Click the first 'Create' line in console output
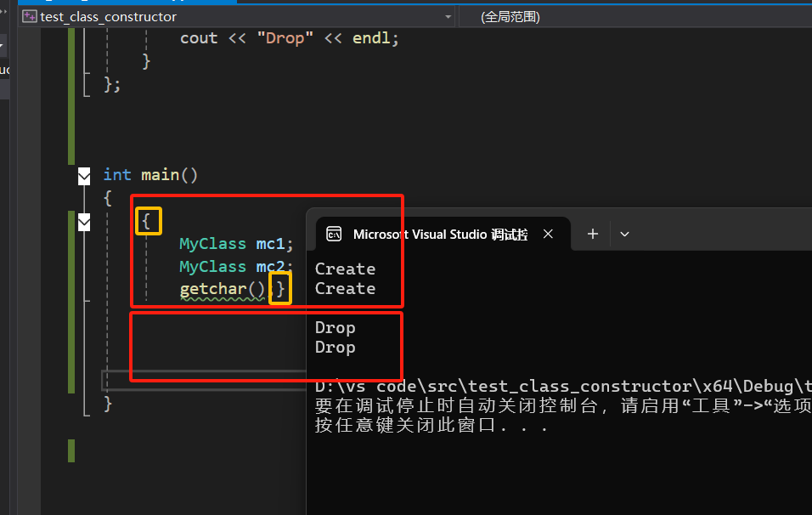Viewport: 812px width, 515px height. click(x=346, y=269)
